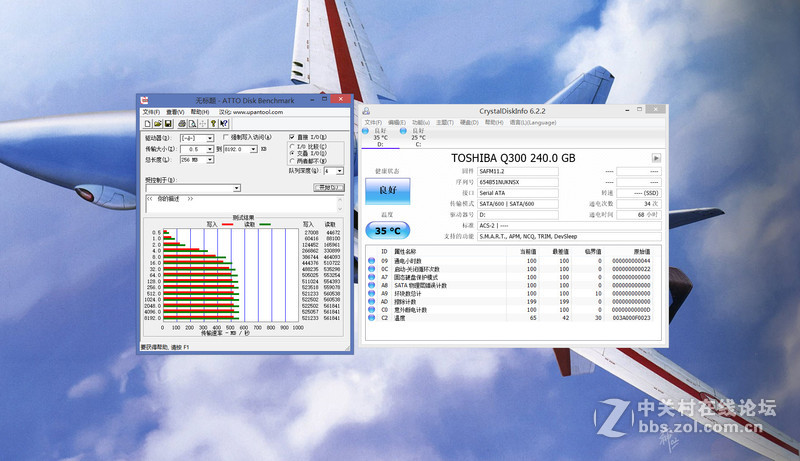Viewport: 800px width, 461px height.
Task: Click the Print Preview icon in ATTO toolbar
Action: 192,123
